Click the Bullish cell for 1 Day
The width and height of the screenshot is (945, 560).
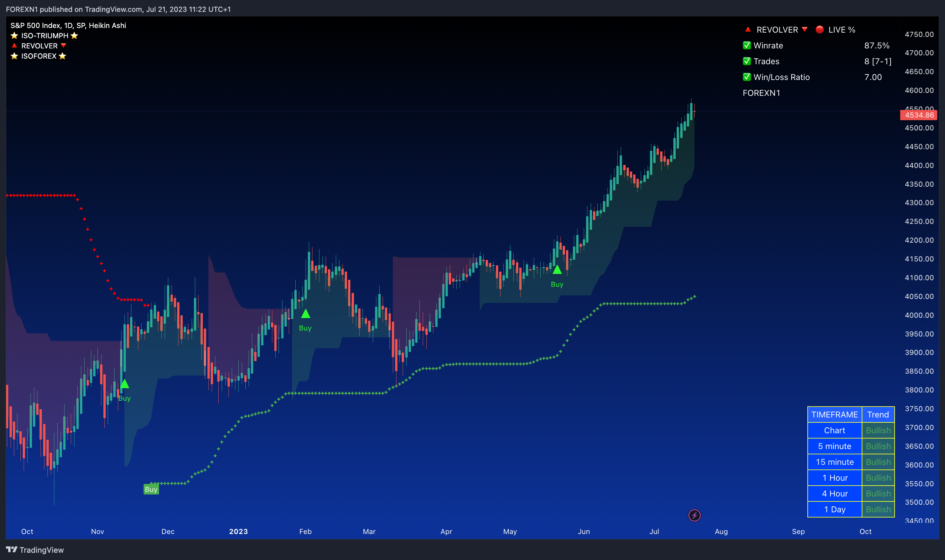tap(878, 509)
